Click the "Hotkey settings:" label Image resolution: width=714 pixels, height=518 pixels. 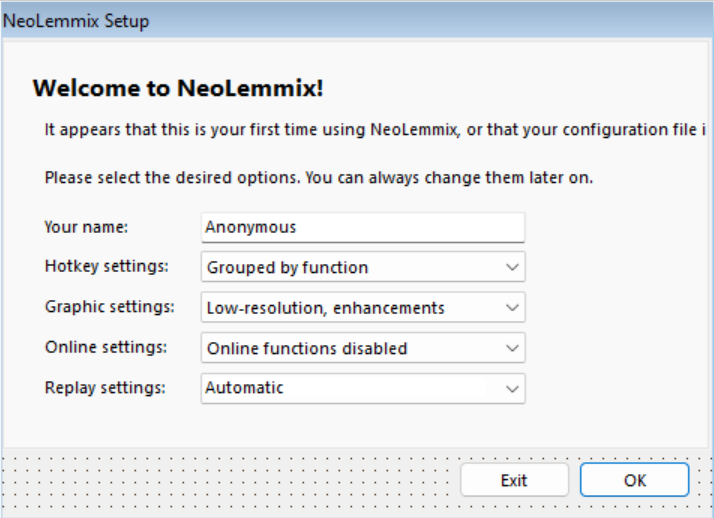pos(106,266)
